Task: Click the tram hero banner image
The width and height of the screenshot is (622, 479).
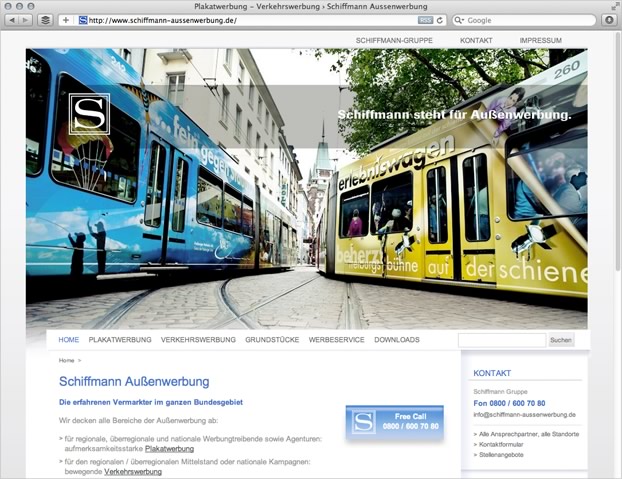Action: pyautogui.click(x=306, y=189)
